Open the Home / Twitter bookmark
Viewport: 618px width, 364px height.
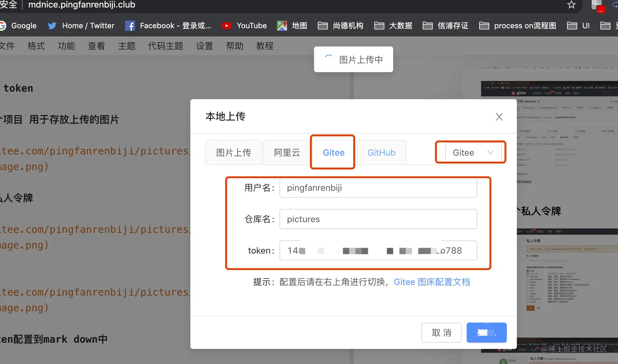[81, 26]
